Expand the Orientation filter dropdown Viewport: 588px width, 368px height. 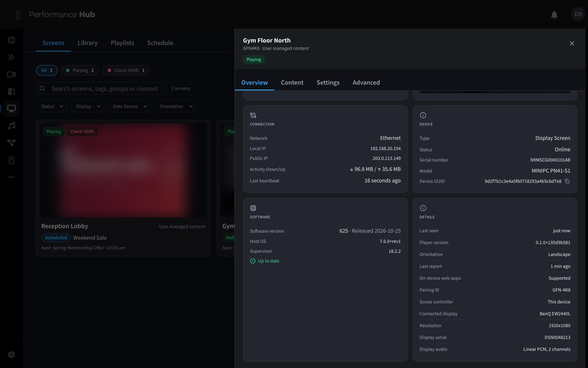pyautogui.click(x=176, y=106)
